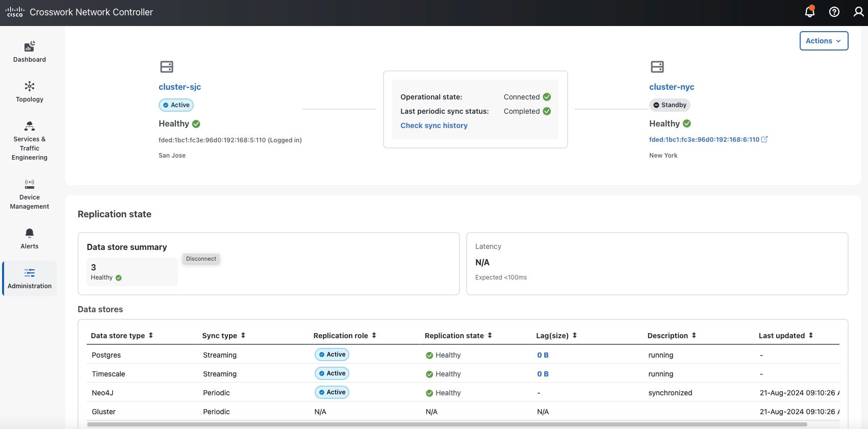Viewport: 868px width, 429px height.
Task: Click the cluster-sjc server icon
Action: click(x=167, y=67)
